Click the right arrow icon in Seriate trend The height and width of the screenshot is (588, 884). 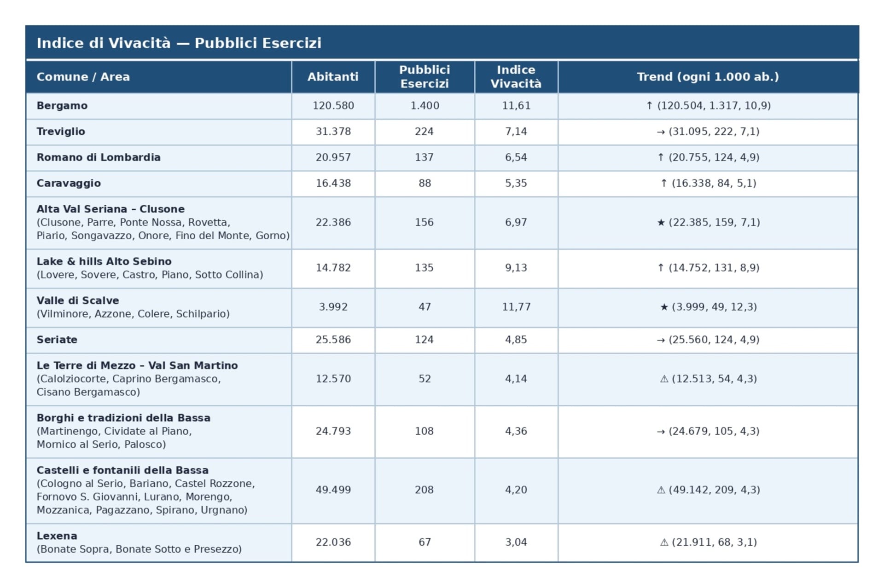[661, 340]
